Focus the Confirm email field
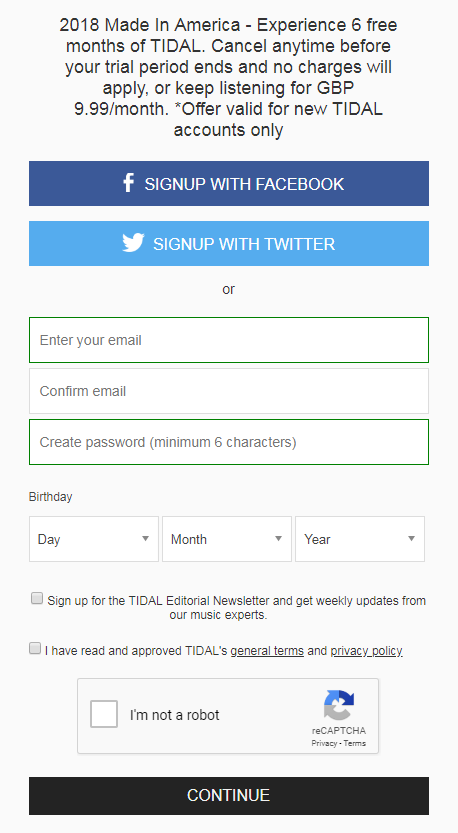The width and height of the screenshot is (458, 833). pyautogui.click(x=229, y=391)
